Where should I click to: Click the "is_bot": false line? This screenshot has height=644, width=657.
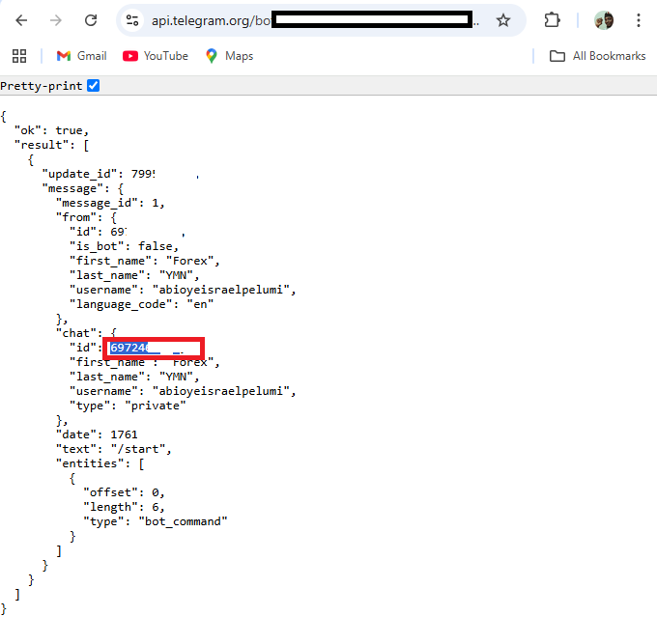click(x=124, y=246)
